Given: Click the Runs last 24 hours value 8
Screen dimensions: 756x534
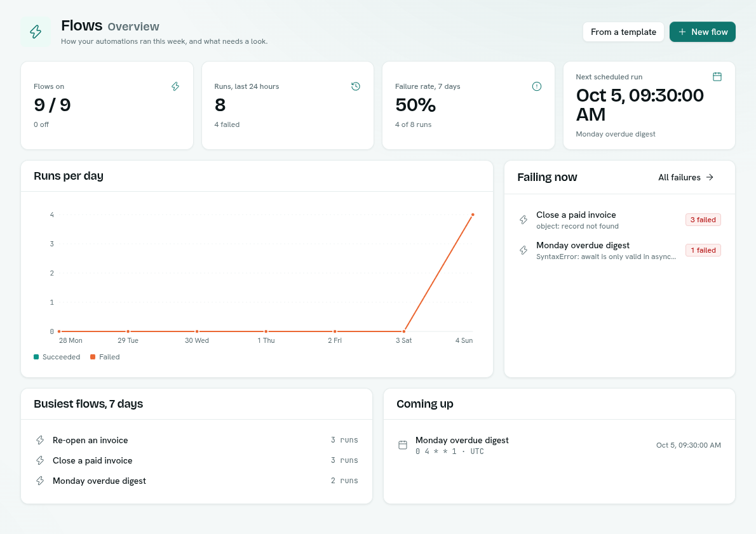Looking at the screenshot, I should tap(220, 105).
